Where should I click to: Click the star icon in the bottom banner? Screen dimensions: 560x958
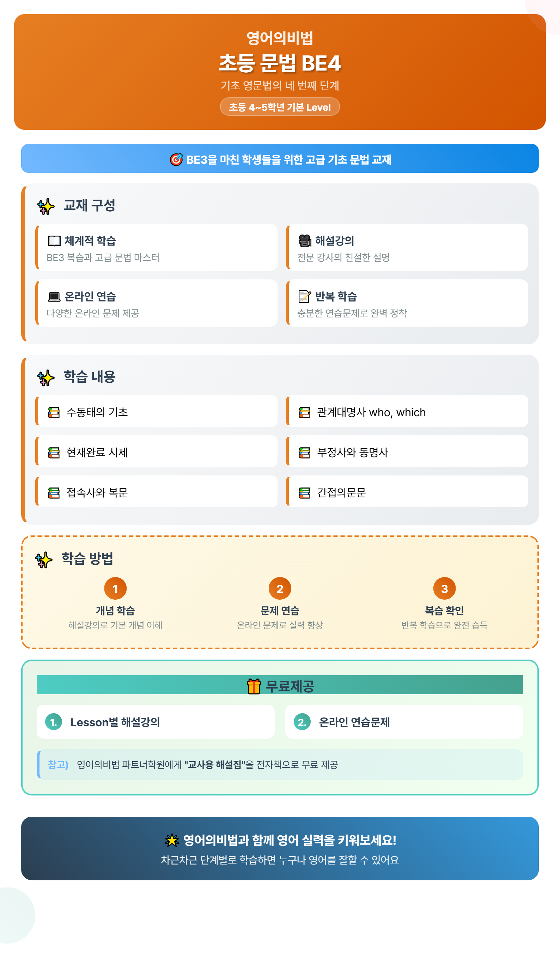[x=172, y=840]
